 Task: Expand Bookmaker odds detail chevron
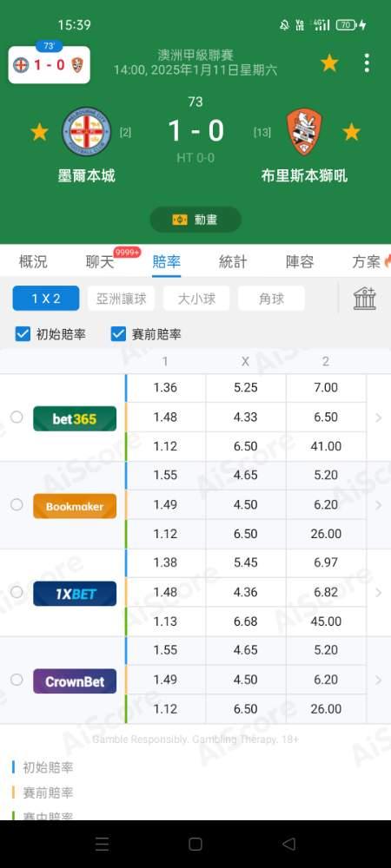point(379,505)
